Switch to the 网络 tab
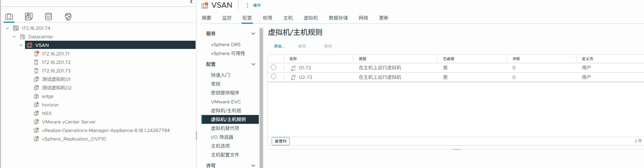 [363, 18]
